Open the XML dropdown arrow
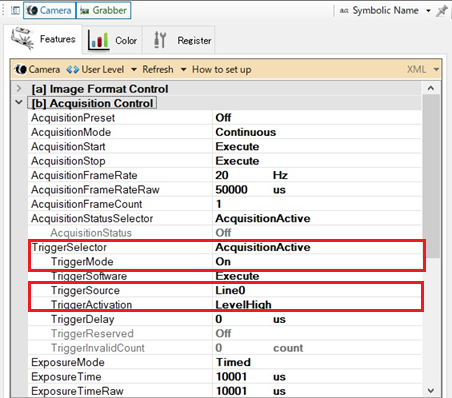 (436, 70)
